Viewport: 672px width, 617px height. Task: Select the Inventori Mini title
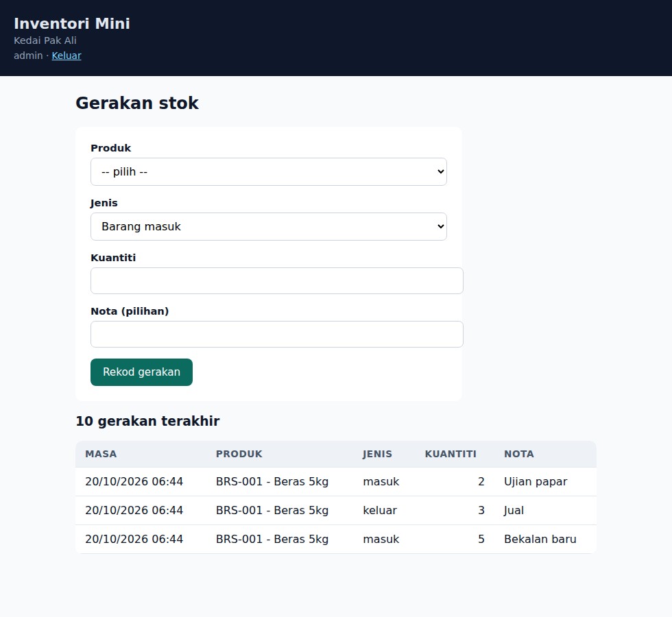[72, 23]
